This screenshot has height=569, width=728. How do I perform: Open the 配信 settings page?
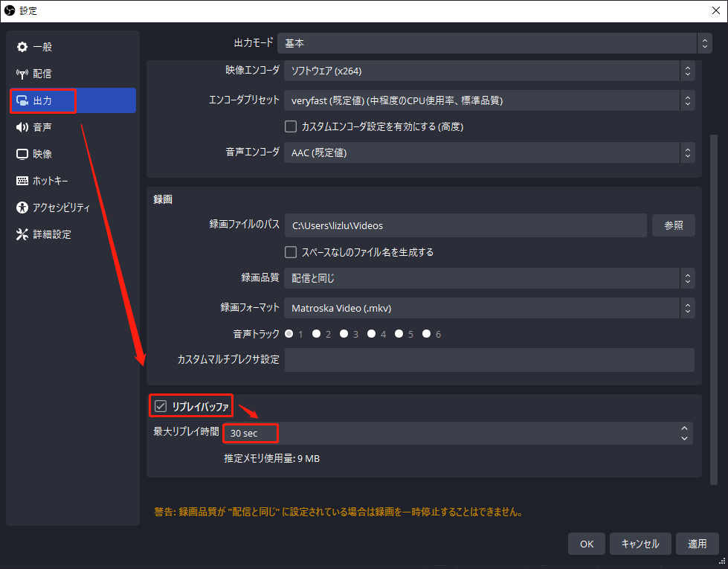[73, 74]
